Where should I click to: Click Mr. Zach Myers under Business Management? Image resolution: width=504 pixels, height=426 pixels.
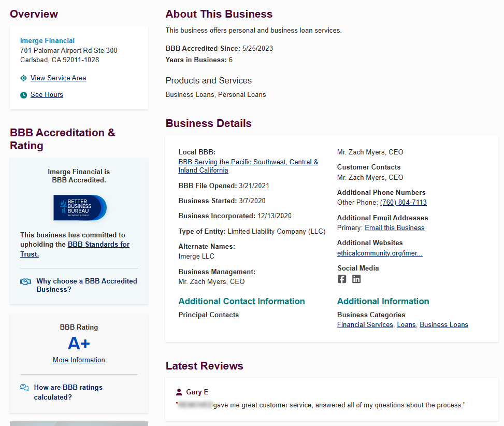coord(211,281)
